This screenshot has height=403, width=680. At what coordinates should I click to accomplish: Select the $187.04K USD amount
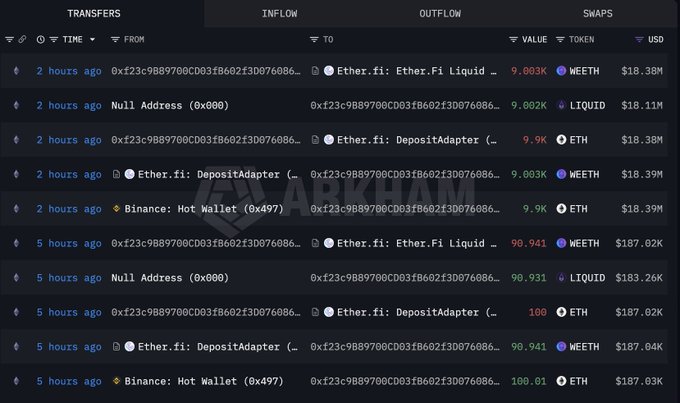(x=639, y=347)
